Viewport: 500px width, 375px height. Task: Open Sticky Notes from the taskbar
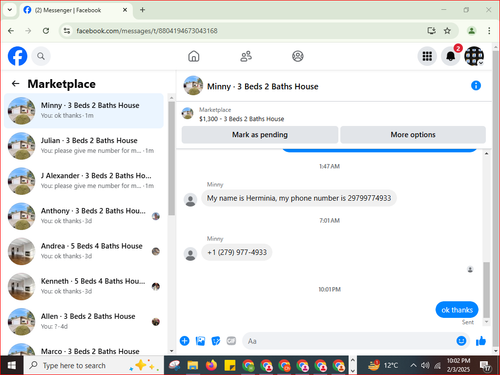230,366
